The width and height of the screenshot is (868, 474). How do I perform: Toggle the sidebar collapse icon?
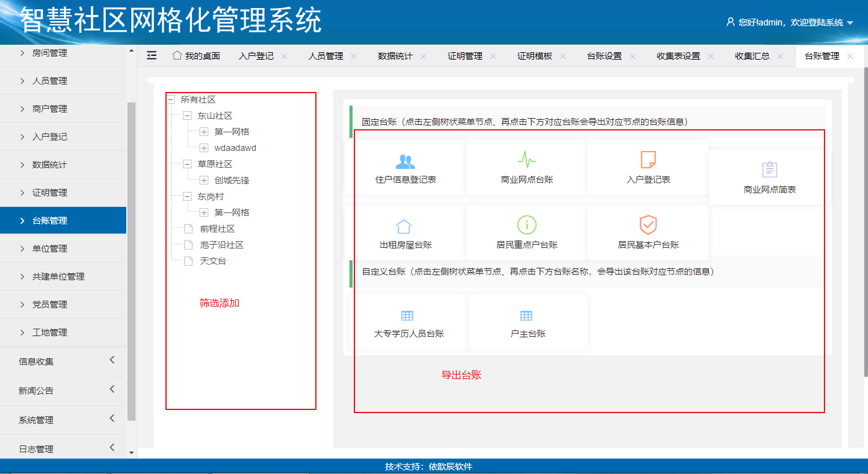coord(152,56)
